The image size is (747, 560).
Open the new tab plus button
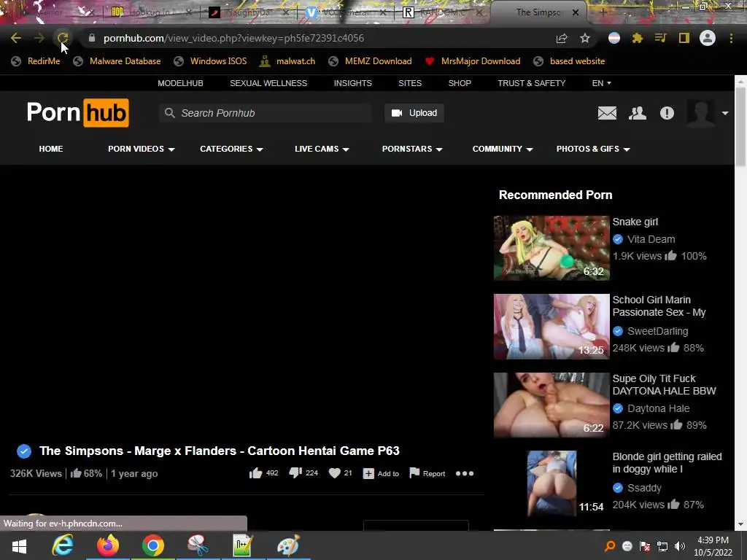click(x=603, y=12)
